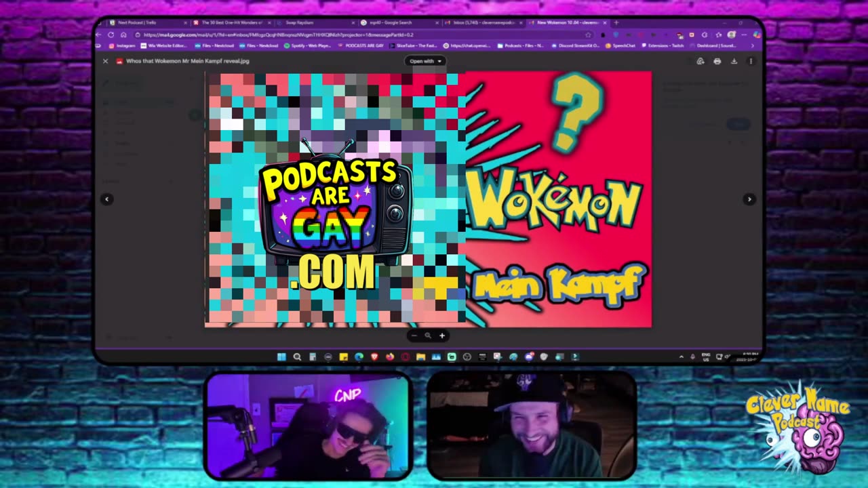This screenshot has width=868, height=488.
Task: Reset zoom with the magnifier icon
Action: (x=428, y=335)
